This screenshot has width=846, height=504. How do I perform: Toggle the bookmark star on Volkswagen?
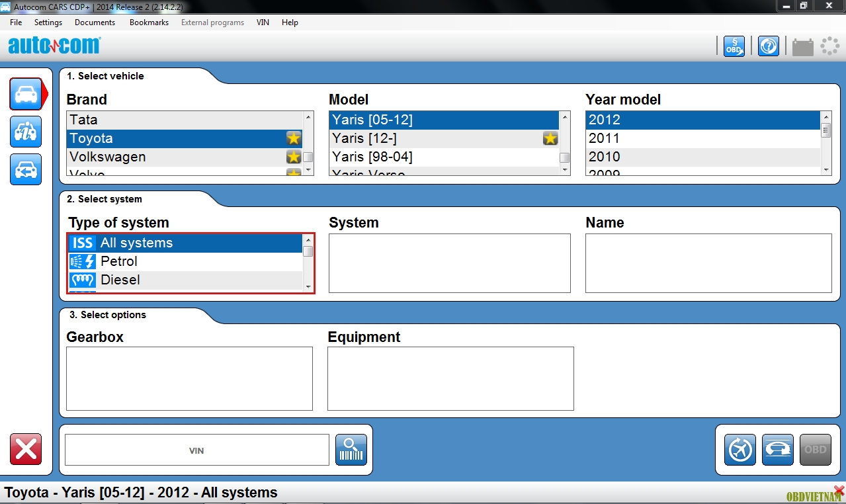click(294, 157)
